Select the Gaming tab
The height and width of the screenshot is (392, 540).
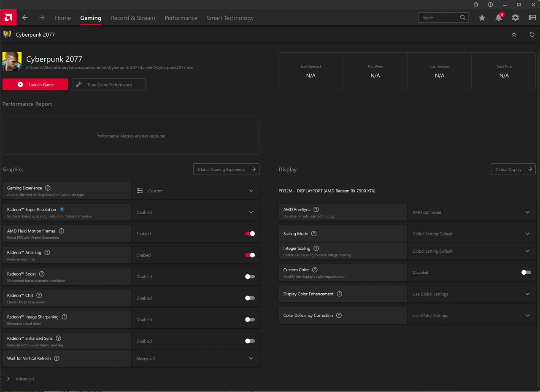click(91, 18)
